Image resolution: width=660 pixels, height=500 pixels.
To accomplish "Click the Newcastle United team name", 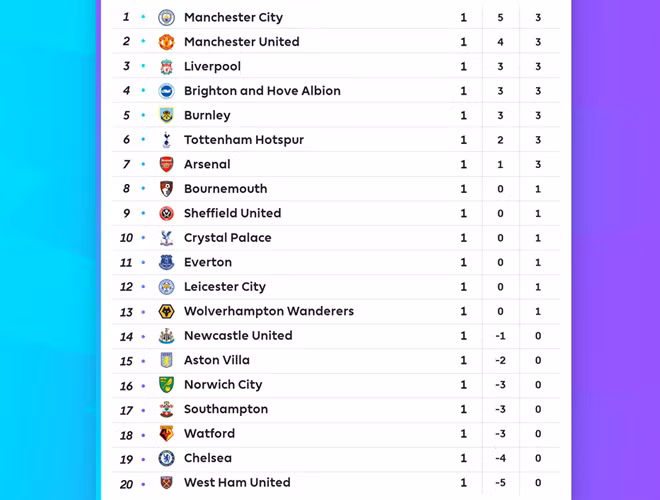I will click(238, 336).
